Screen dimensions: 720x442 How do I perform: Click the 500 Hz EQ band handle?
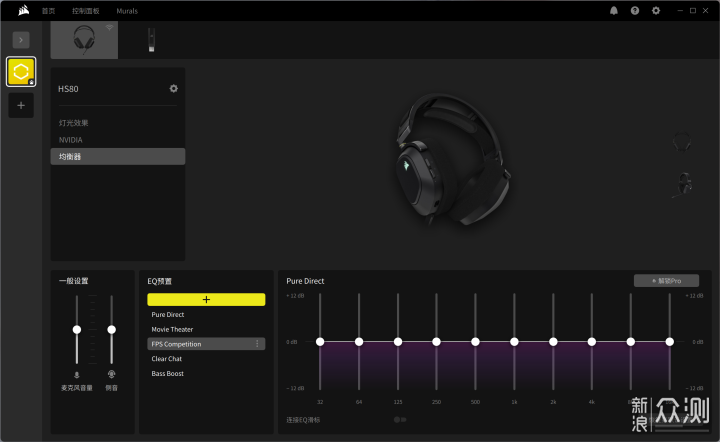pos(475,342)
